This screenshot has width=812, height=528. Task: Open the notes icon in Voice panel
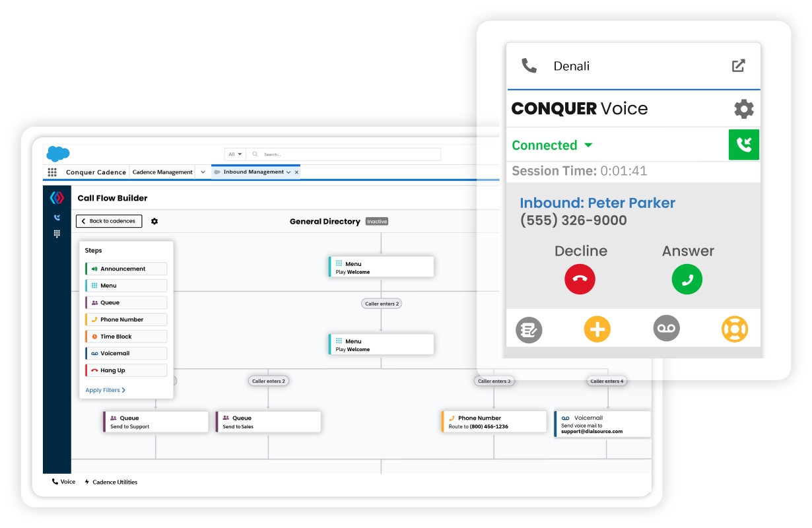529,329
